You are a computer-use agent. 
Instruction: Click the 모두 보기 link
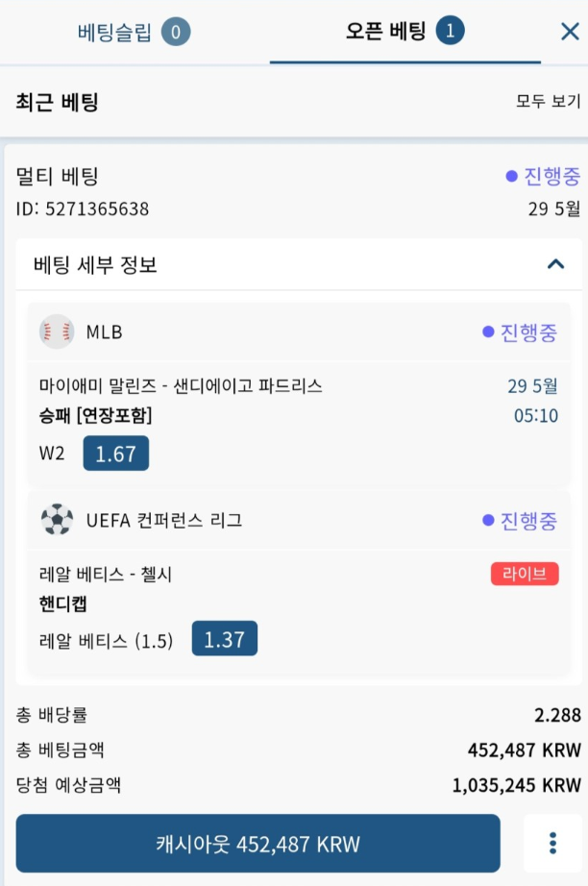[x=548, y=102]
